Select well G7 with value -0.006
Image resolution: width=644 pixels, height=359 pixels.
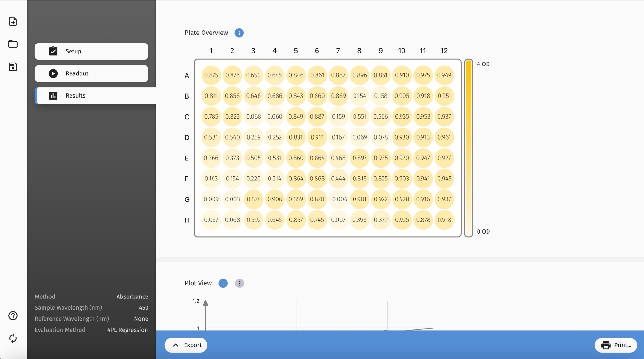[x=338, y=199]
